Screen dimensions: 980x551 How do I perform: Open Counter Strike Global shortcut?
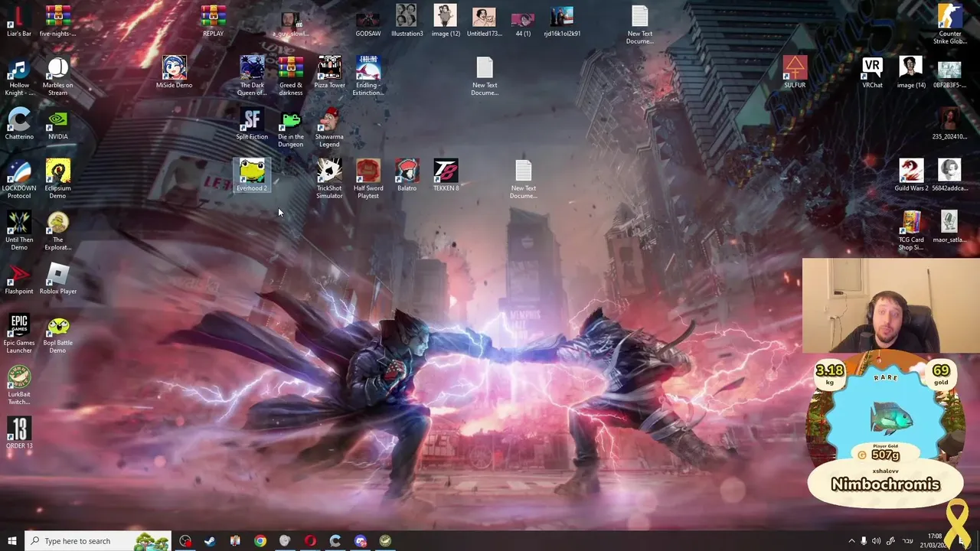[x=950, y=25]
